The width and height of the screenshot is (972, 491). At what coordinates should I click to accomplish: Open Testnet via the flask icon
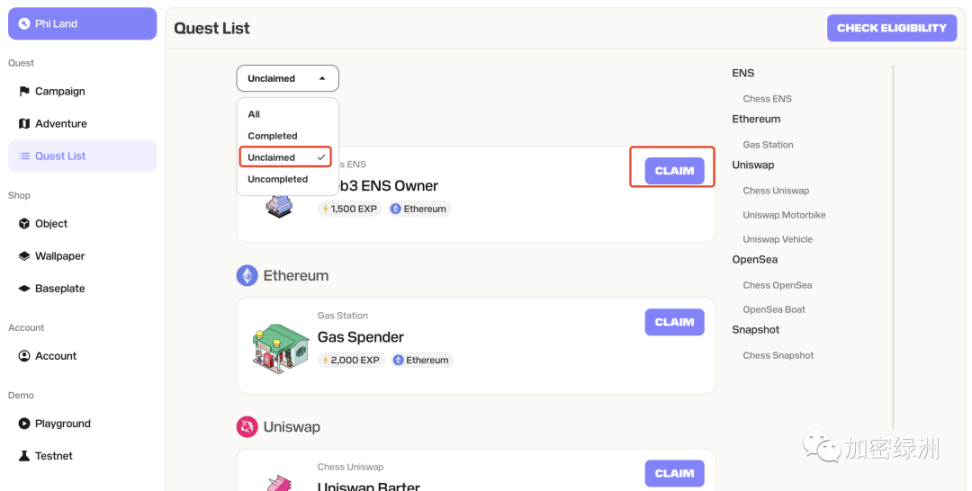pos(24,456)
